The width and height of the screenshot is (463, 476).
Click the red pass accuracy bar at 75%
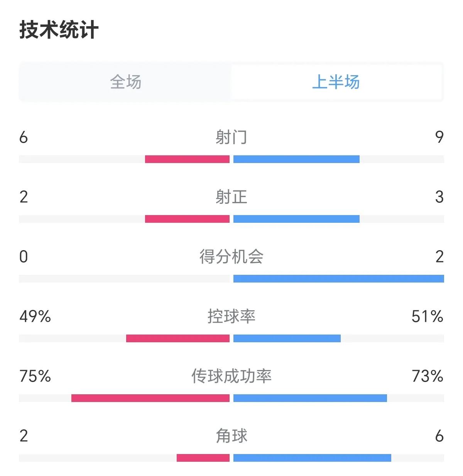150,397
